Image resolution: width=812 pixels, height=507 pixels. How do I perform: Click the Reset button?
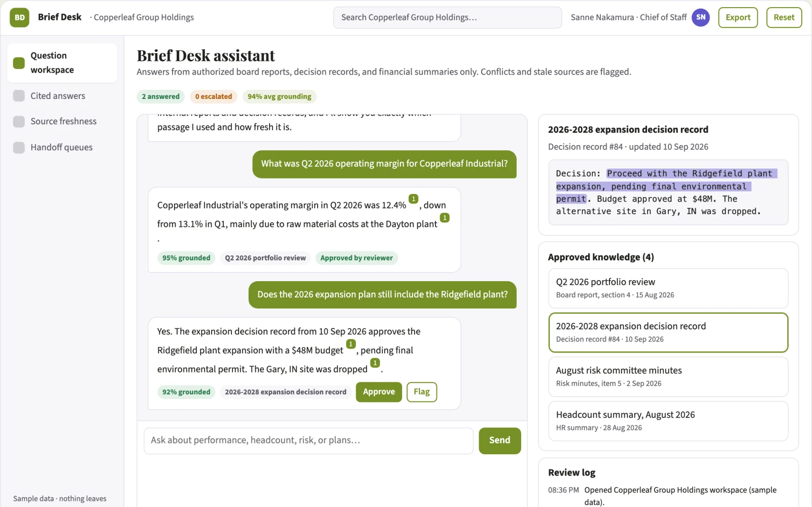coord(784,17)
